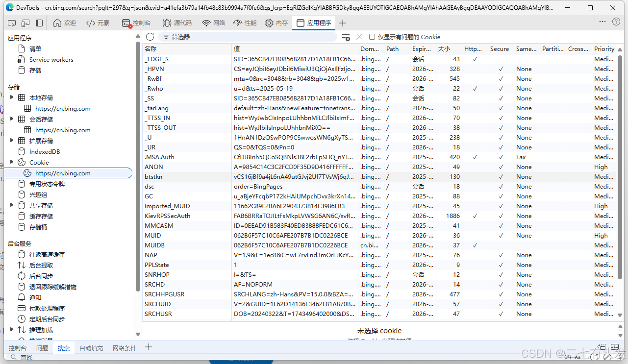Toggle 仅显示有问题的 Cookie checkbox

click(x=372, y=37)
